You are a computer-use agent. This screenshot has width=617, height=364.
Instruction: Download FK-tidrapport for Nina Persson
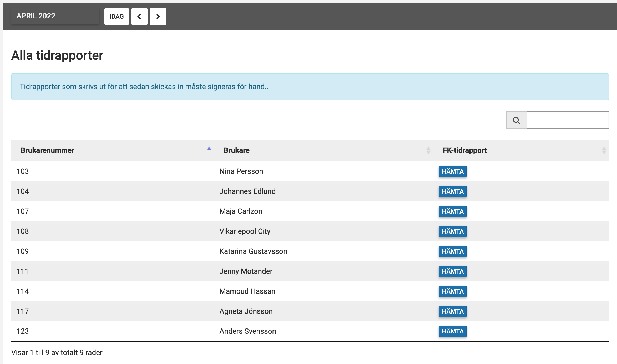point(452,171)
